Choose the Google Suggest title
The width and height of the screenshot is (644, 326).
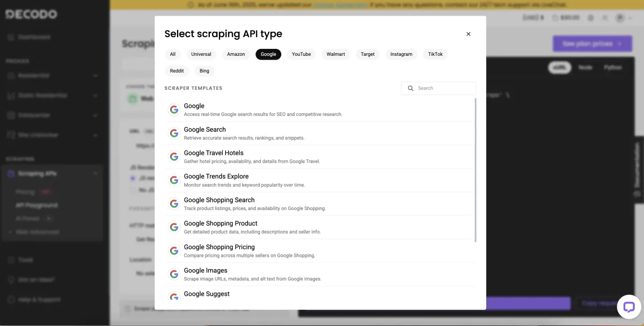coord(207,294)
